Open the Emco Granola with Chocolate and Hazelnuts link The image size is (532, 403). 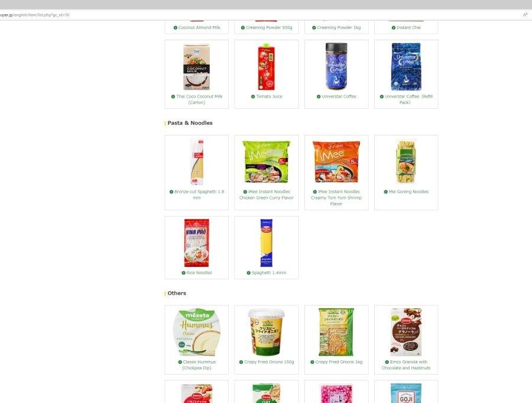coord(406,365)
